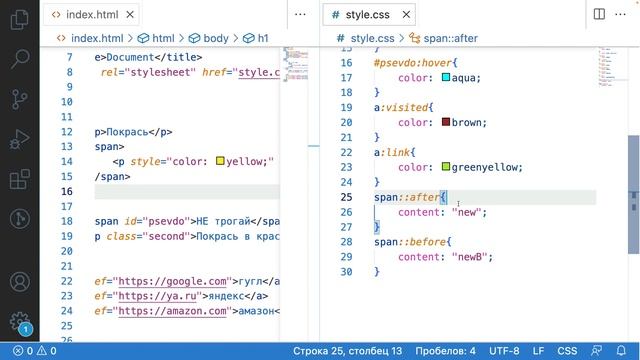The image size is (640, 360).
Task: Click the split editor icon
Action: pyautogui.click(x=599, y=14)
